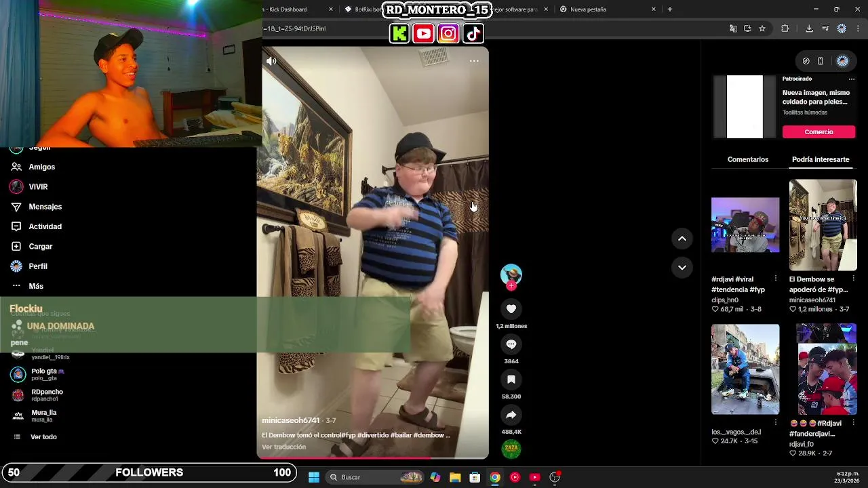Go to the previous video with up chevron
Screen dimensions: 868x488
[682, 239]
